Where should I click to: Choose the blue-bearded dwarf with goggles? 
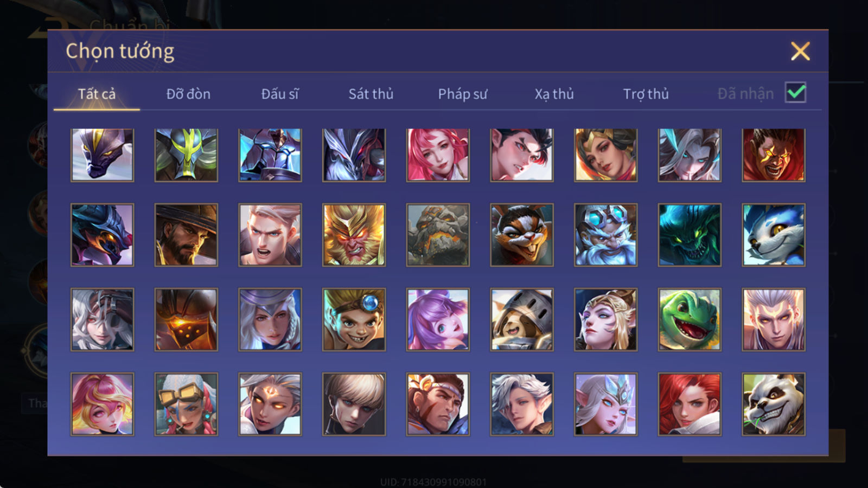605,235
